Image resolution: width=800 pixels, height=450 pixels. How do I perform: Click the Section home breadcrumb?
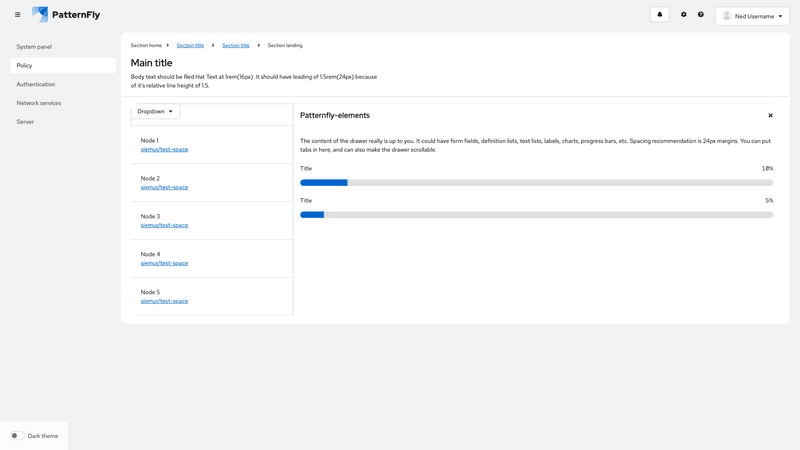click(146, 45)
